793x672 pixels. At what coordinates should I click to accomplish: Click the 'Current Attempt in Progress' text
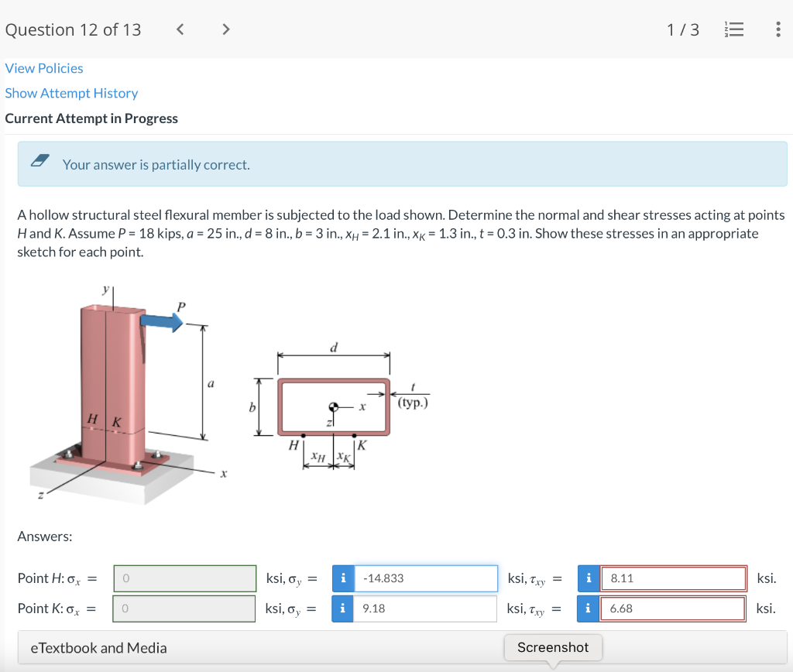pos(91,118)
